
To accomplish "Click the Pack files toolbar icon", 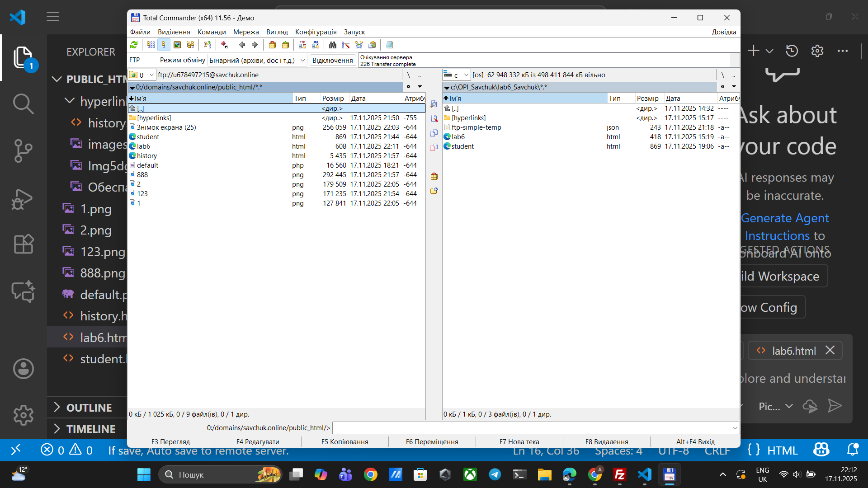I will pyautogui.click(x=272, y=45).
